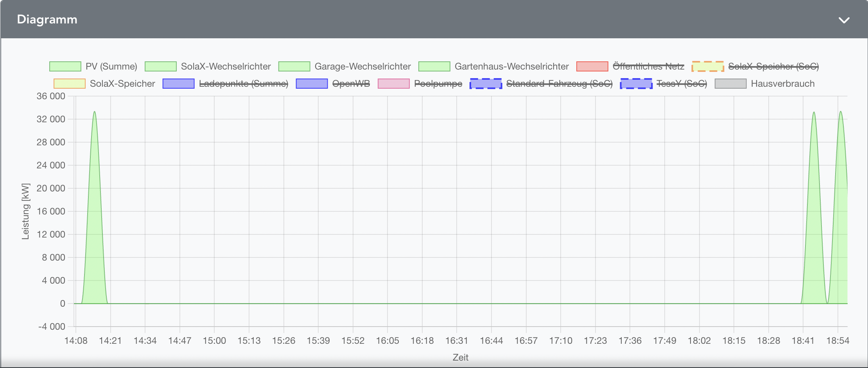Show the Ladepunkte (Summe) dataset
This screenshot has width=868, height=368.
pos(243,84)
